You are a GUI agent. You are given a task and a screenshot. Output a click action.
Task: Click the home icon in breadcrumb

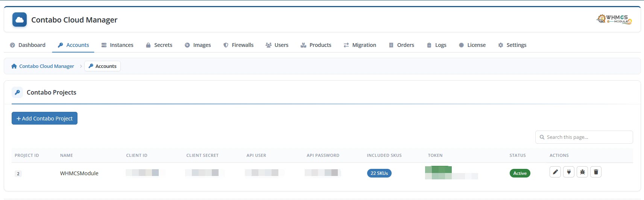(x=14, y=66)
